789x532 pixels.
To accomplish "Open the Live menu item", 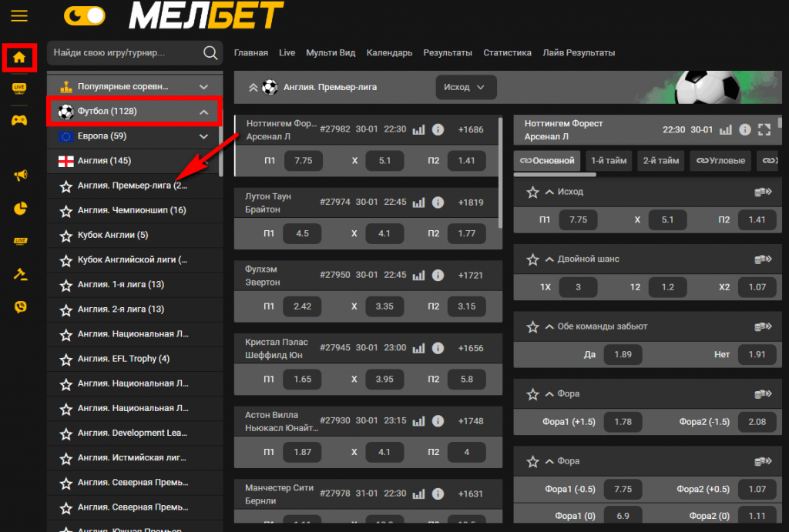I will coord(287,53).
